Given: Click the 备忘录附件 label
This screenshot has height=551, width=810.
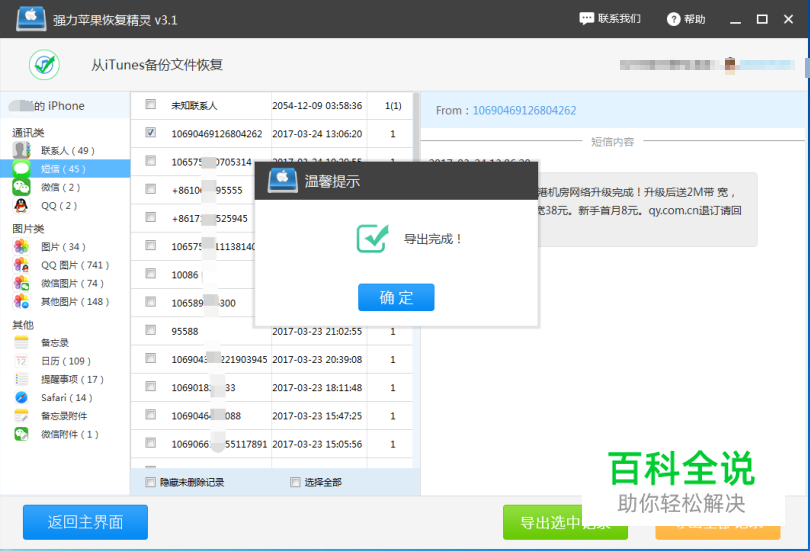Looking at the screenshot, I should tap(64, 416).
